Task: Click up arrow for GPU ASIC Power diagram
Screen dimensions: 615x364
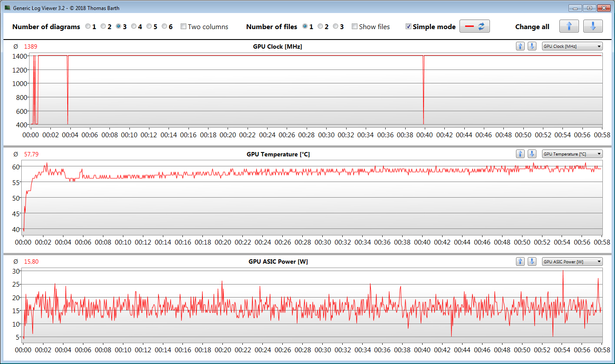Action: point(520,261)
